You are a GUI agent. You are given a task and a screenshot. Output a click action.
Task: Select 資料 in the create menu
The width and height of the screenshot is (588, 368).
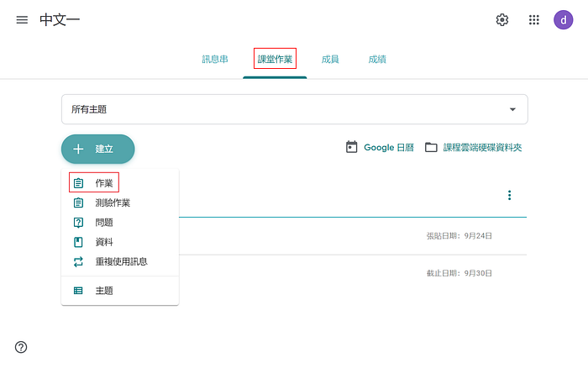[120, 242]
